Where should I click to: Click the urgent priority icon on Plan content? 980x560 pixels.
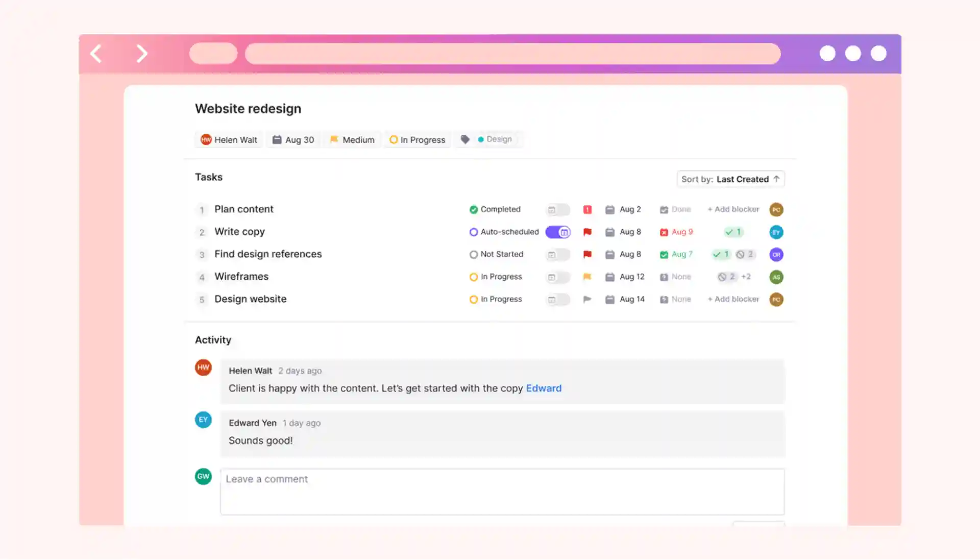[587, 209]
